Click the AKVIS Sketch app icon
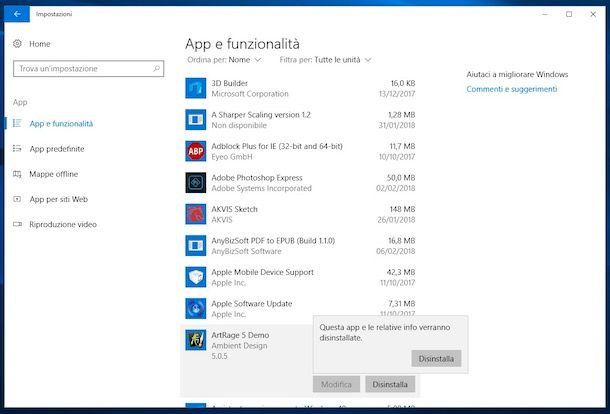 point(196,214)
